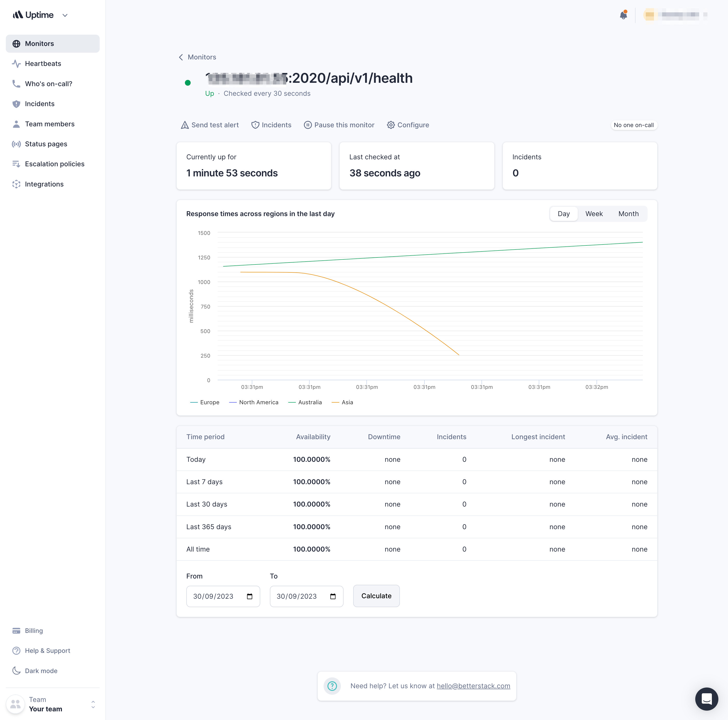Click the Status pages broadcast icon

16,144
